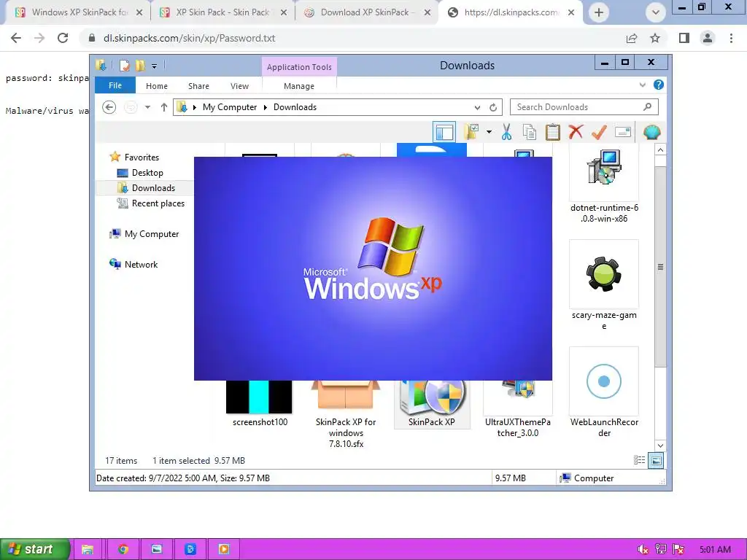Click the folder options toolbar icon
The width and height of the screenshot is (747, 560).
pyautogui.click(x=472, y=132)
